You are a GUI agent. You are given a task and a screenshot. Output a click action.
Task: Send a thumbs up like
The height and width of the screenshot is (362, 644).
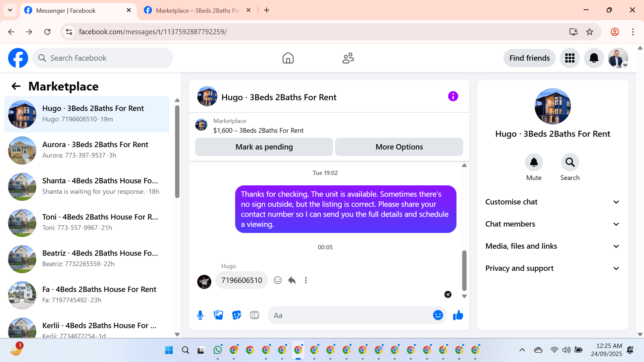click(458, 315)
